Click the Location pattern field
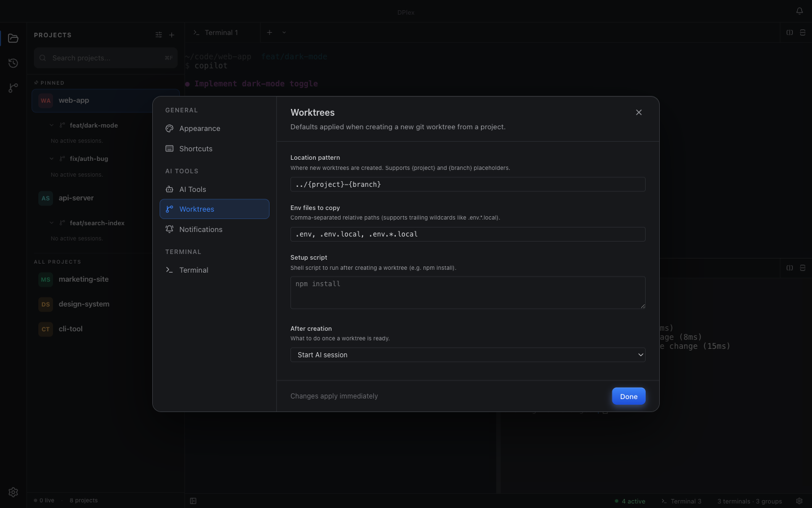The image size is (812, 508). tap(467, 185)
